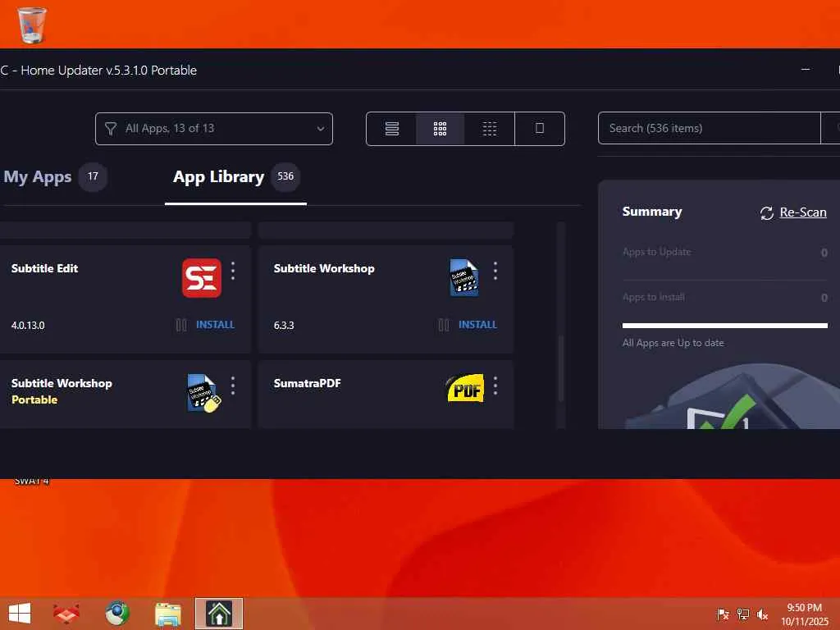Viewport: 840px width, 630px height.
Task: Switch to list view layout
Action: 391,129
